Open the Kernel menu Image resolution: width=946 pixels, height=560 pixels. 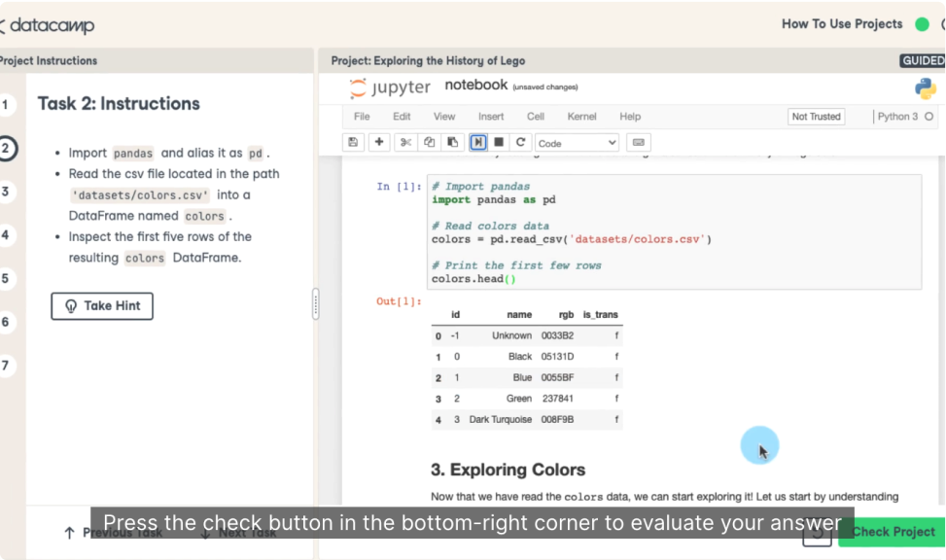click(x=581, y=116)
